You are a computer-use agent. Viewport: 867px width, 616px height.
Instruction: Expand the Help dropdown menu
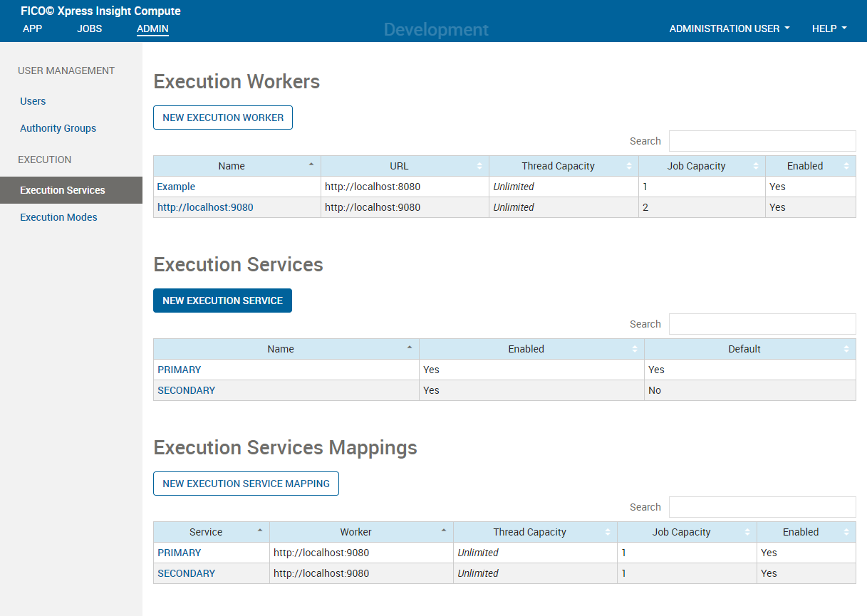coord(829,28)
